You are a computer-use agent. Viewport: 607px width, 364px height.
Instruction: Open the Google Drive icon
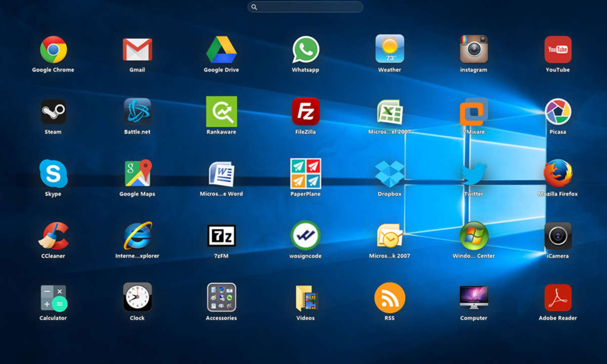coord(222,50)
